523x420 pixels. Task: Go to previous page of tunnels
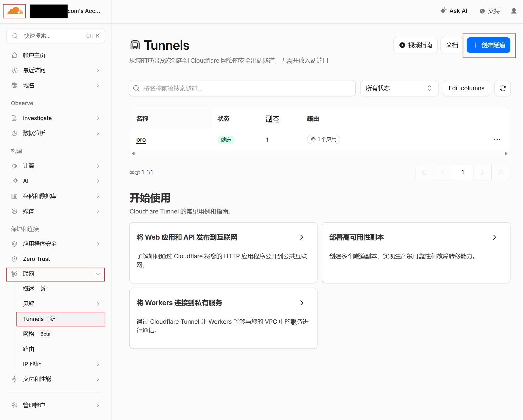click(x=443, y=172)
